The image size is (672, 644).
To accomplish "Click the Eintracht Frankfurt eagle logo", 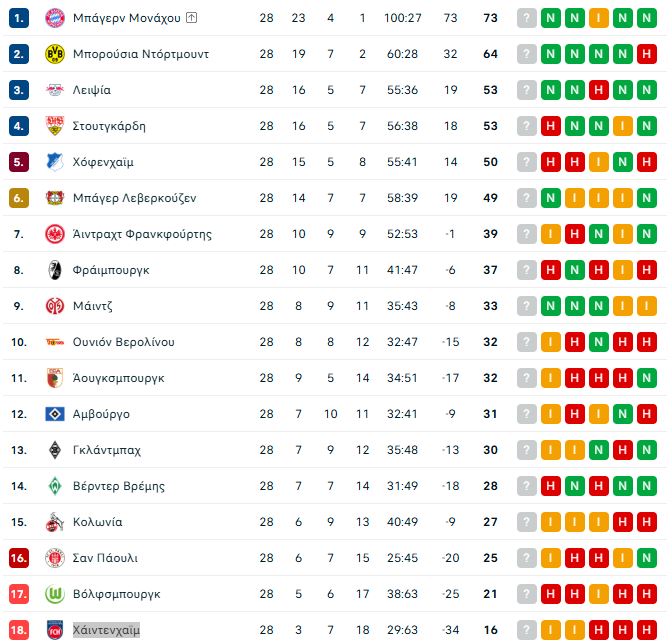I will click(55, 234).
